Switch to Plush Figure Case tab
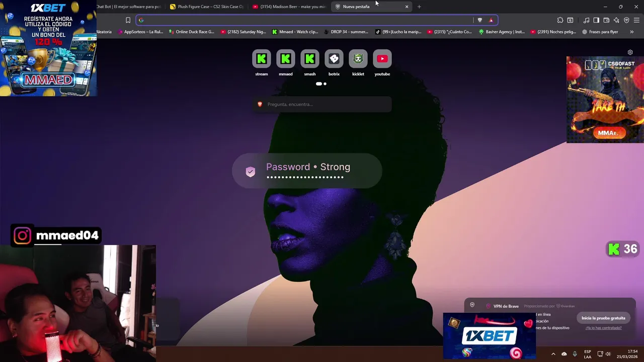 coord(207,7)
